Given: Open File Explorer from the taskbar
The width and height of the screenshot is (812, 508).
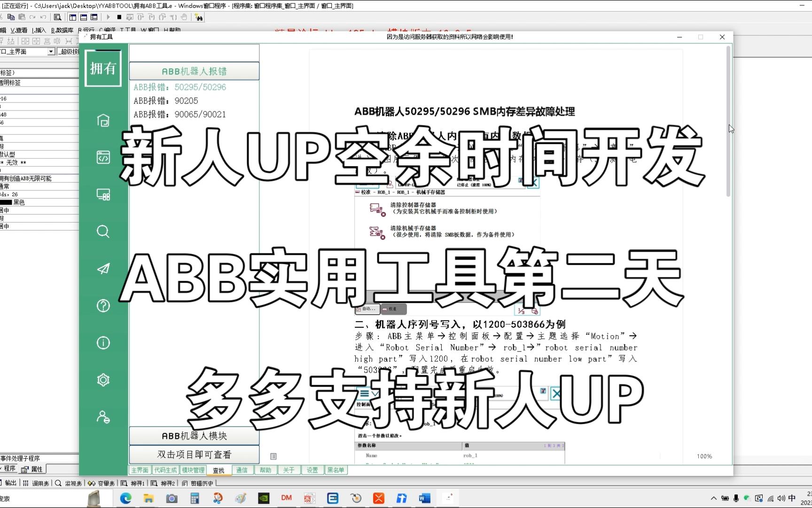Looking at the screenshot, I should click(x=148, y=498).
